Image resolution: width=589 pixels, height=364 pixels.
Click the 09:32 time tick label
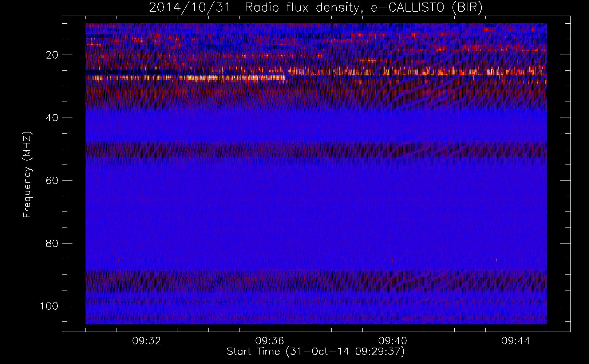coord(147,341)
